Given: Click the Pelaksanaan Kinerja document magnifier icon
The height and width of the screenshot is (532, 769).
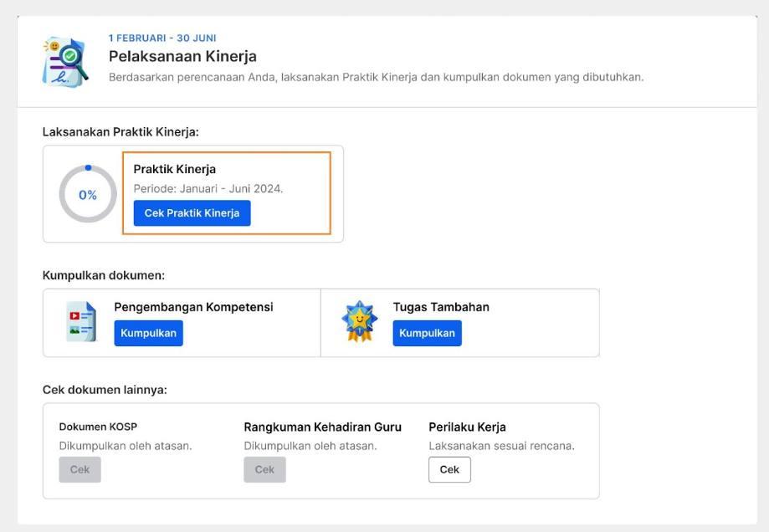Looking at the screenshot, I should (x=66, y=62).
